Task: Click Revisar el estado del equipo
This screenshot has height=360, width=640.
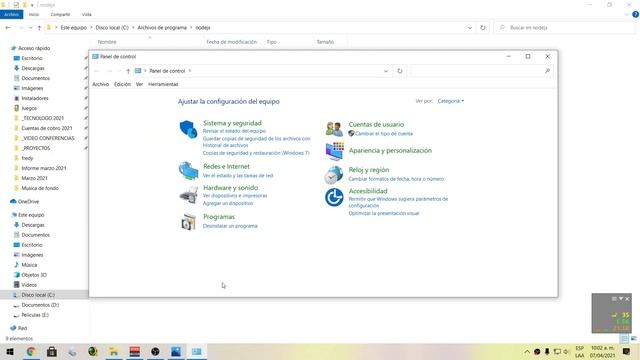Action: 234,131
